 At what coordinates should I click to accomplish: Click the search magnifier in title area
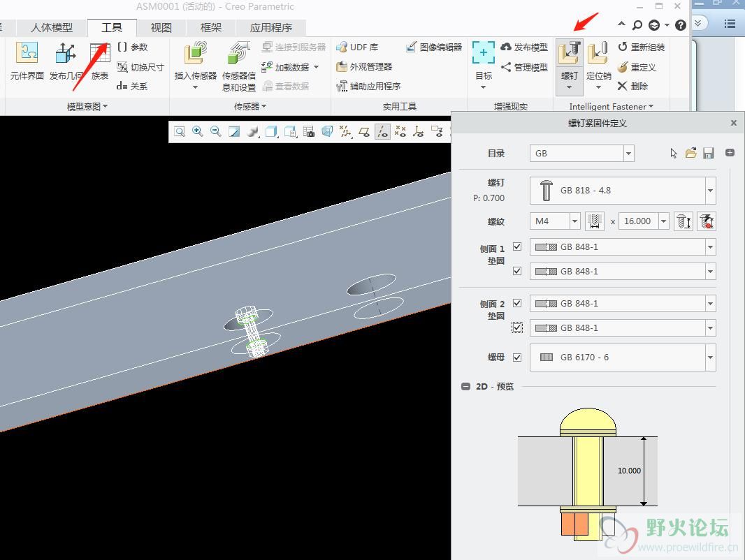[x=637, y=24]
